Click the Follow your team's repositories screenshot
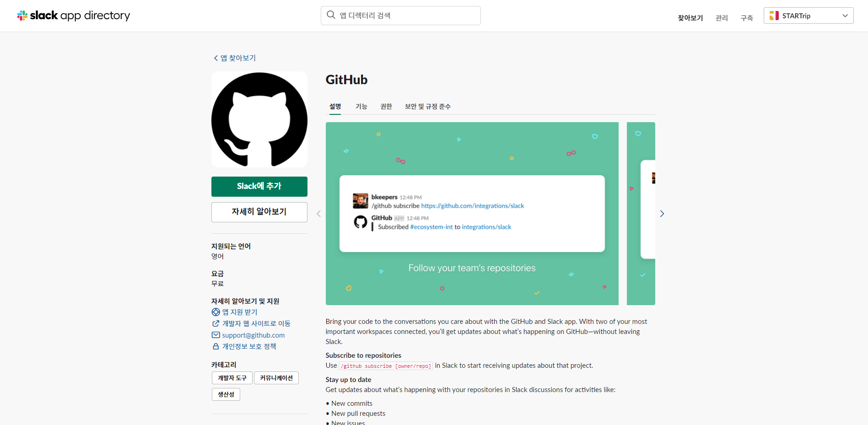 (x=472, y=214)
